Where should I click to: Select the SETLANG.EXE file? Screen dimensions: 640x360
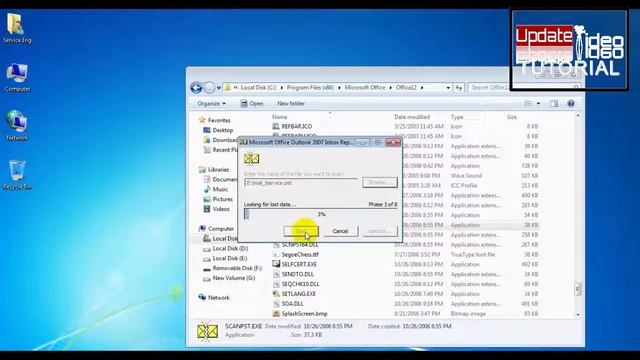(x=299, y=294)
